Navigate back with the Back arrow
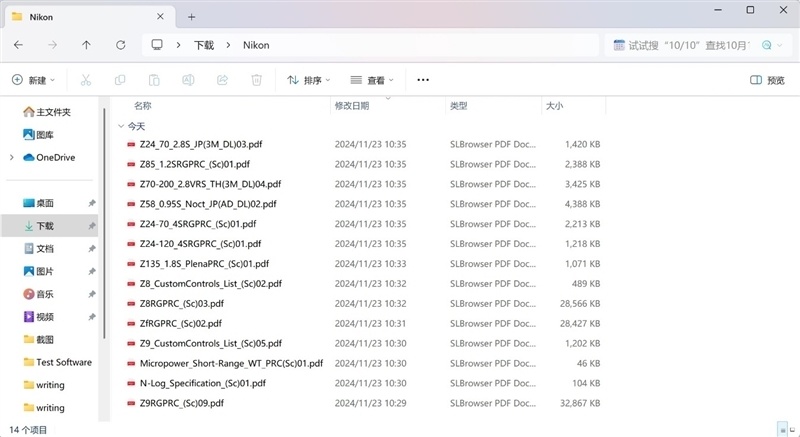The image size is (800, 437). coord(19,45)
